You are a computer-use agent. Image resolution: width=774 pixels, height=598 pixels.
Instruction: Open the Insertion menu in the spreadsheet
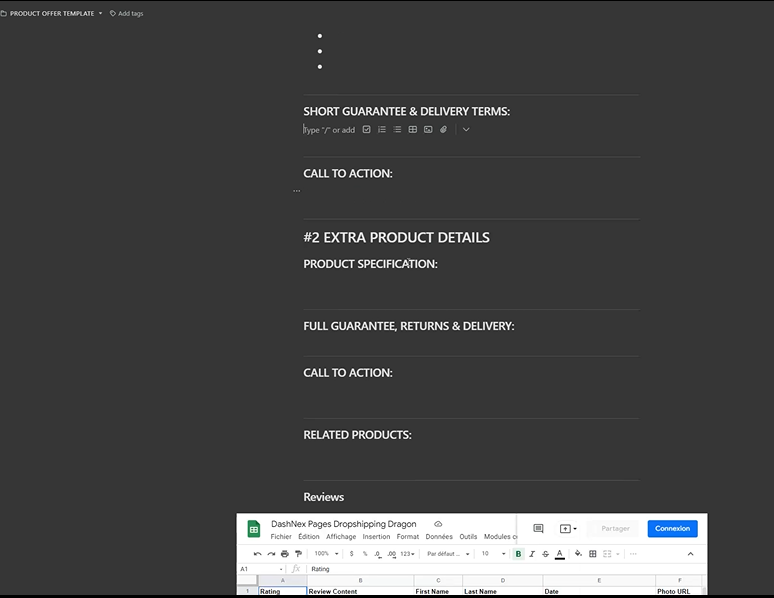tap(376, 537)
